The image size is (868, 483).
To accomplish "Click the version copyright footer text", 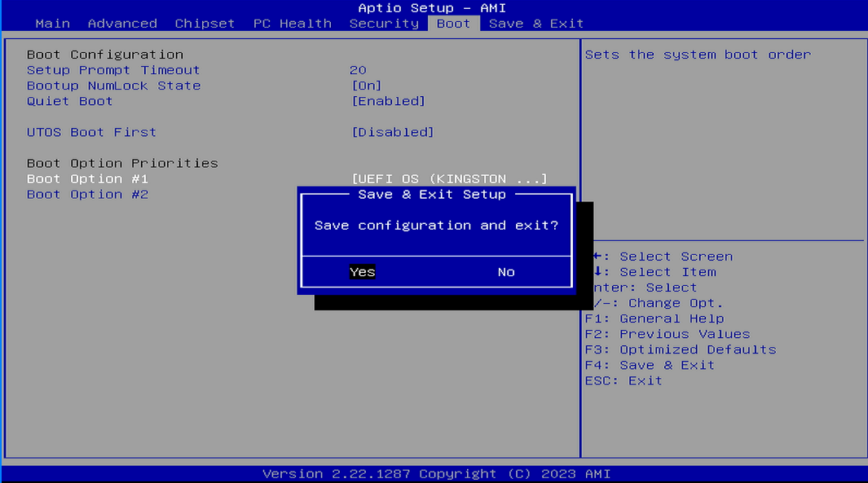I will (436, 474).
